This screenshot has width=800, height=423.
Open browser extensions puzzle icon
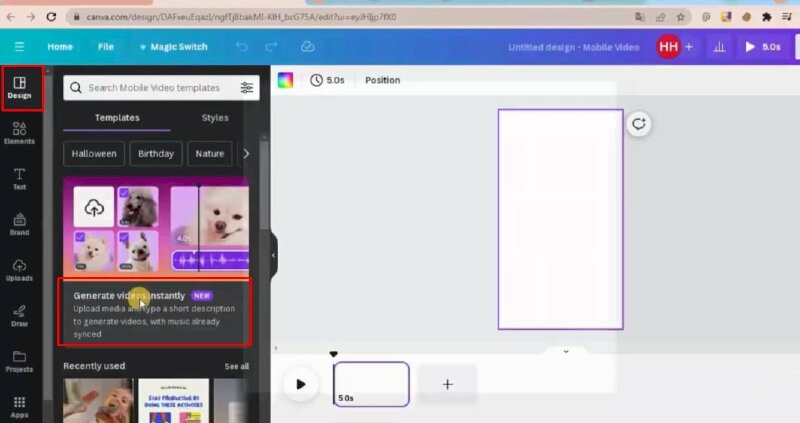tap(766, 17)
